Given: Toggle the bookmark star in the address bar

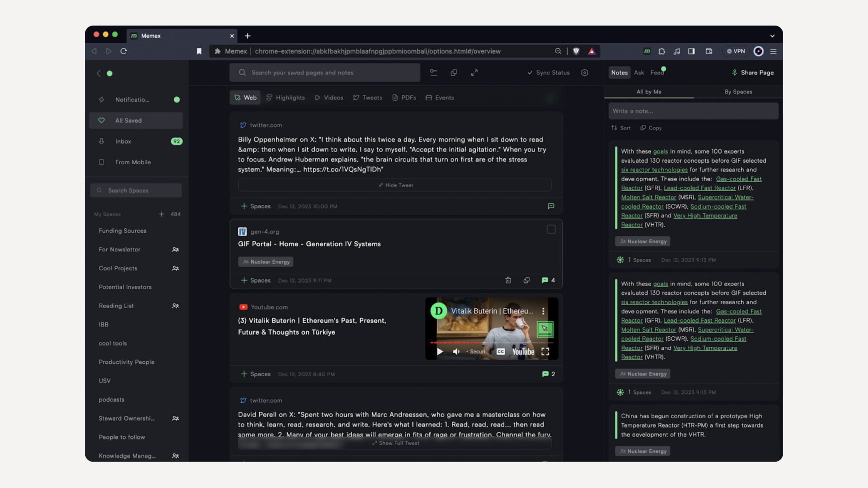Looking at the screenshot, I should click(x=199, y=51).
